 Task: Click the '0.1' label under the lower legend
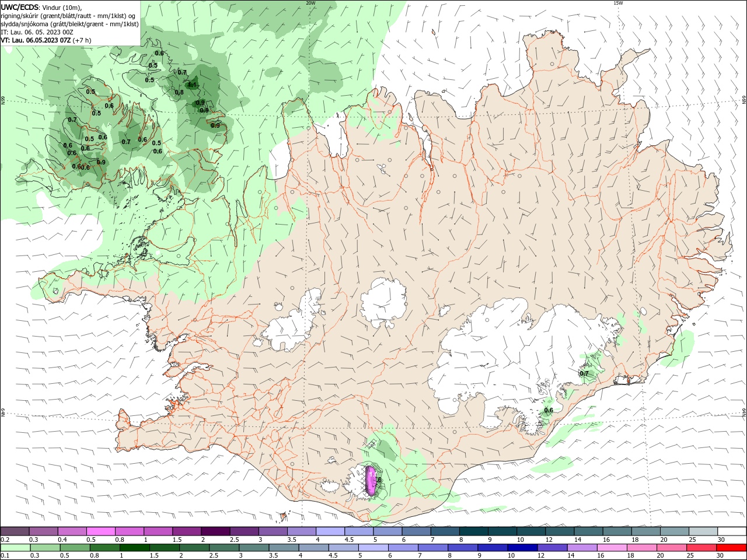5,556
